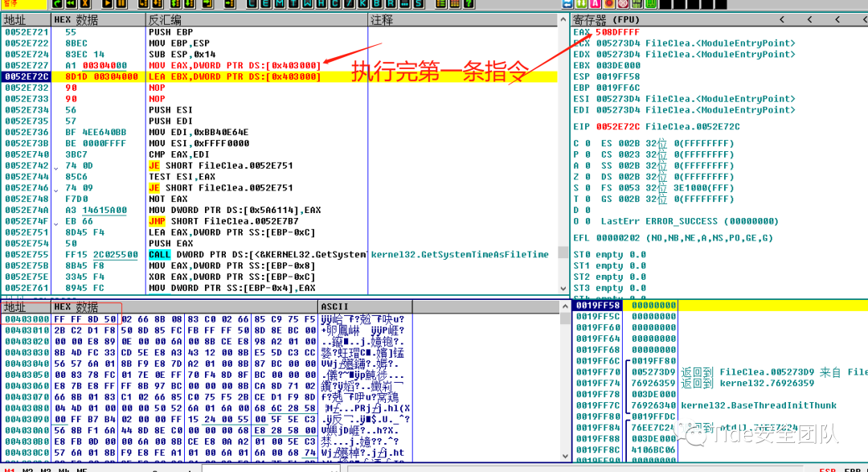This screenshot has height=472, width=868.
Task: Open Threads window (T icon)
Action: pyautogui.click(x=293, y=4)
